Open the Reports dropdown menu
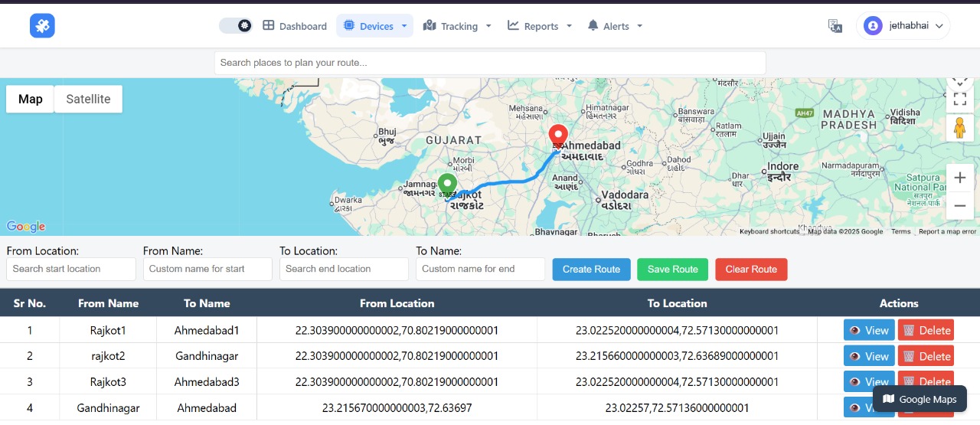This screenshot has width=980, height=425. (539, 26)
